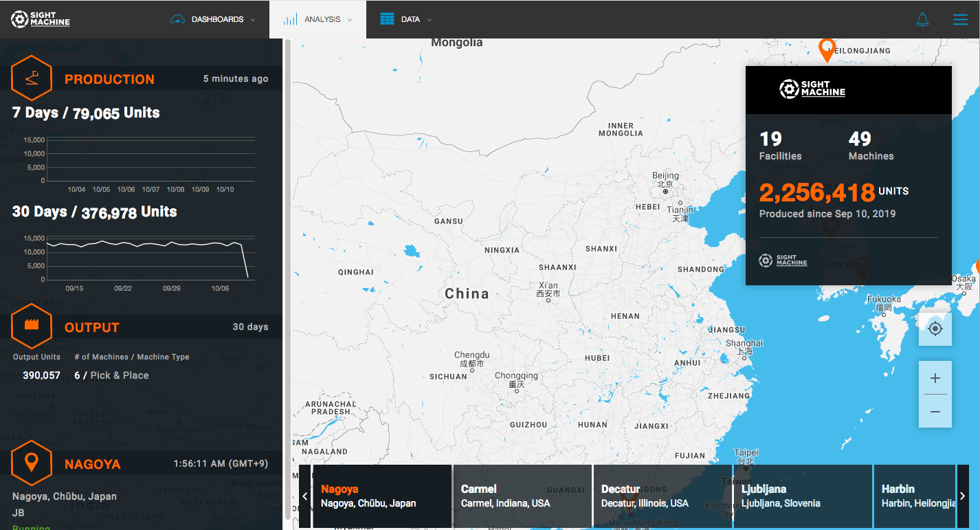The height and width of the screenshot is (530, 980).
Task: Click the Pick & Place machine type
Action: coord(120,375)
